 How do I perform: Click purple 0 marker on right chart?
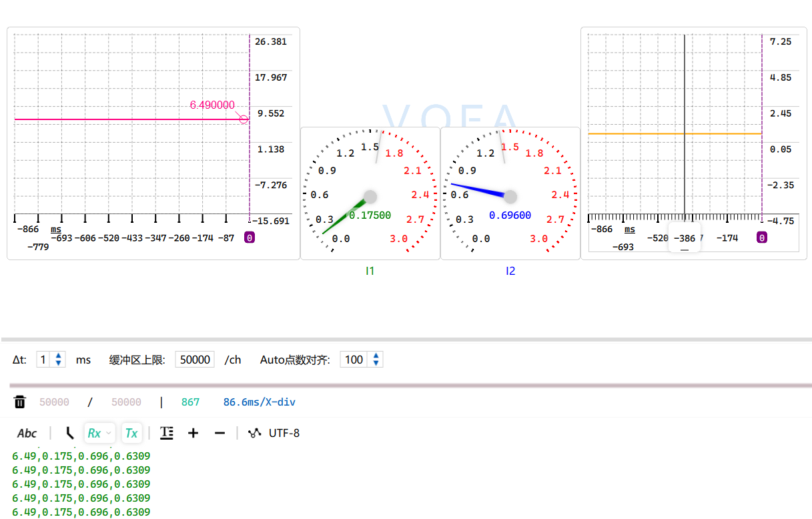coord(761,237)
